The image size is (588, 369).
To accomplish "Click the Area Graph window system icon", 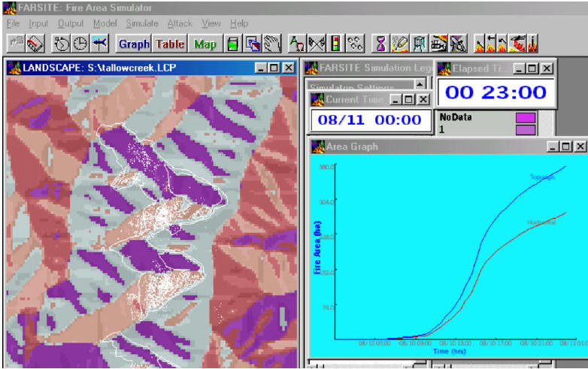I will [x=318, y=147].
